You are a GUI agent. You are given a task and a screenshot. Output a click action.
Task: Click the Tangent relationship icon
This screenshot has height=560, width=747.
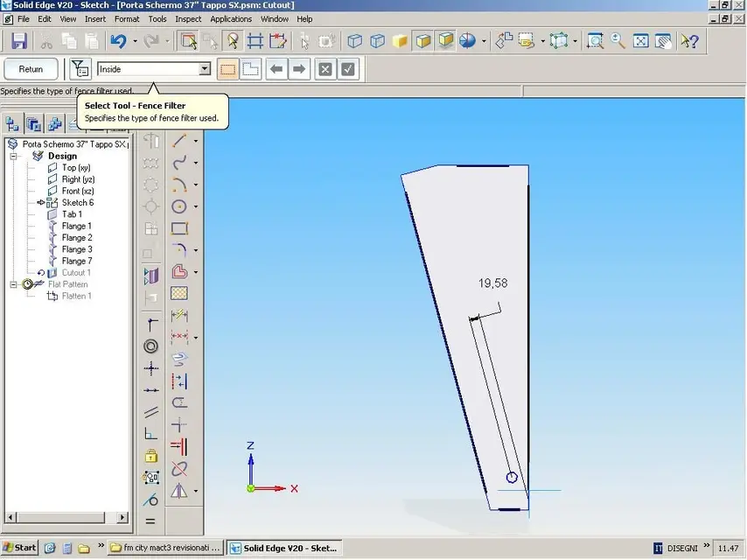[151, 500]
